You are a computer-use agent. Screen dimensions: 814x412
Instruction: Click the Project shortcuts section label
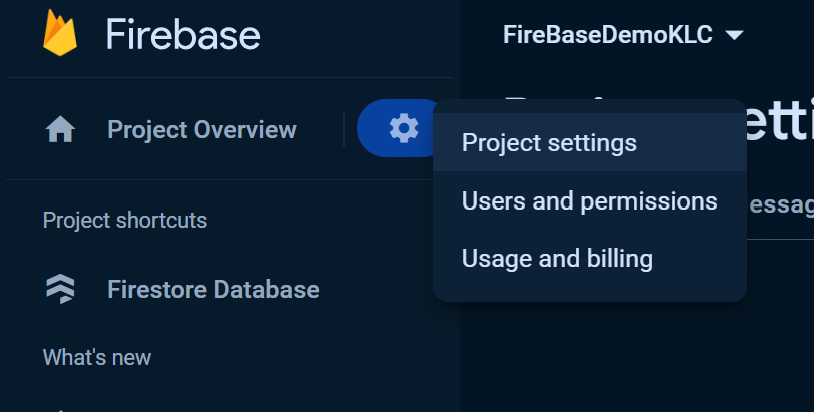[125, 220]
